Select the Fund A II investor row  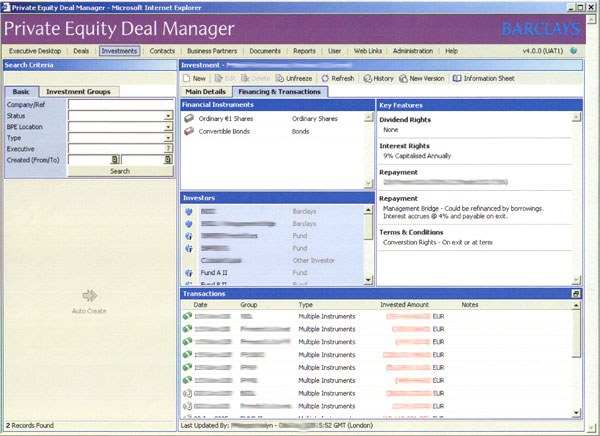pyautogui.click(x=272, y=273)
